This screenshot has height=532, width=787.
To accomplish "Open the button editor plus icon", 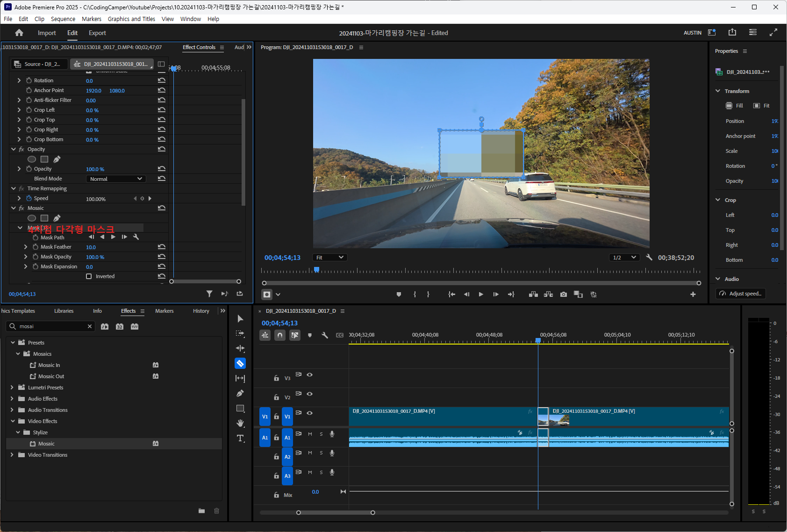I will click(x=693, y=295).
